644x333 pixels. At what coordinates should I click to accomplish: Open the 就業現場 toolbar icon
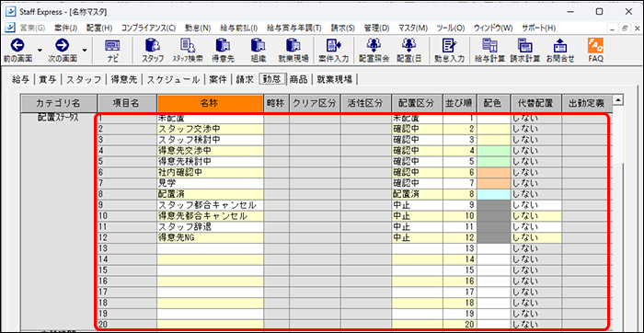point(293,45)
